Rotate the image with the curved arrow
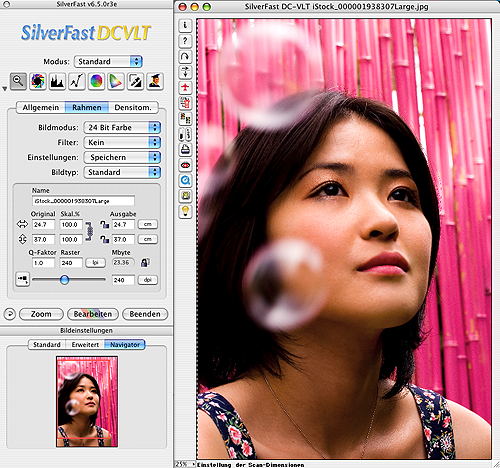 tap(185, 57)
